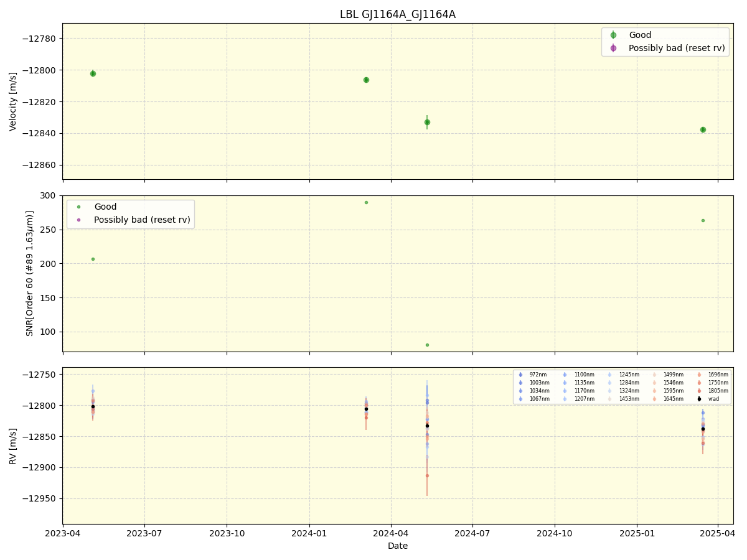The height and width of the screenshot is (560, 747).
Task: Select the 1696nm legend entry
Action: [714, 375]
